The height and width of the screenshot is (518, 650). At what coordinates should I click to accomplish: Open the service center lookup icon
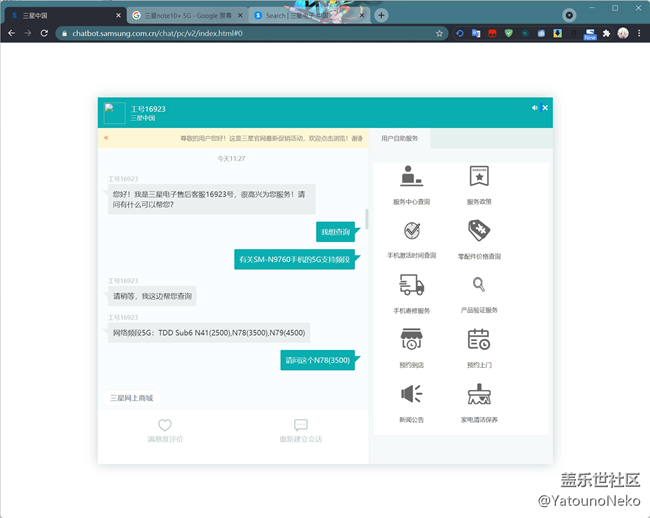411,176
